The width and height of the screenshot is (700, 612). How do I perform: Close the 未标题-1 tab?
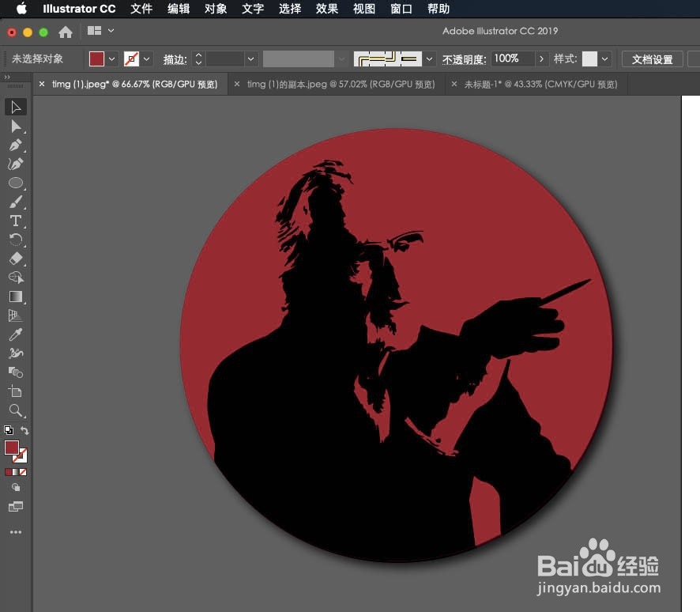click(453, 84)
